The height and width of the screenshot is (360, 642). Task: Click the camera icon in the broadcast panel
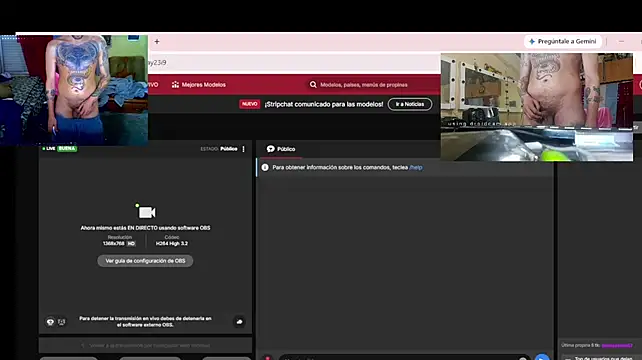point(146,212)
